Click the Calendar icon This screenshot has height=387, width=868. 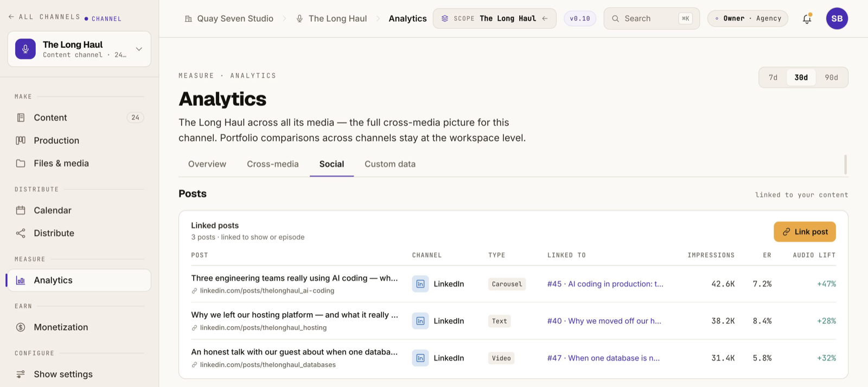[x=21, y=210]
